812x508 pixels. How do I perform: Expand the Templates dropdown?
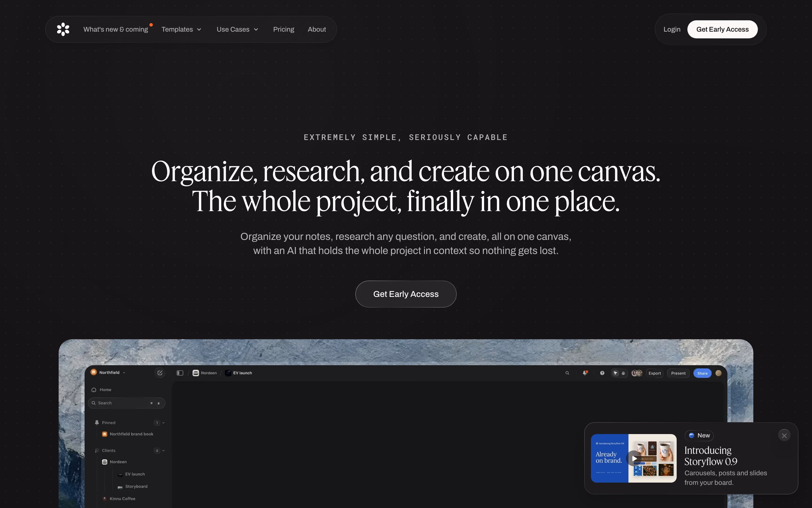click(x=182, y=29)
